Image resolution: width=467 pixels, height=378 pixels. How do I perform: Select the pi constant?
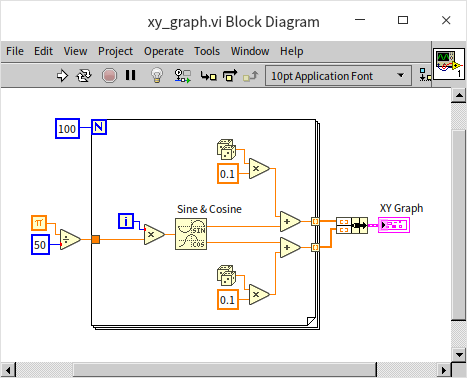39,223
